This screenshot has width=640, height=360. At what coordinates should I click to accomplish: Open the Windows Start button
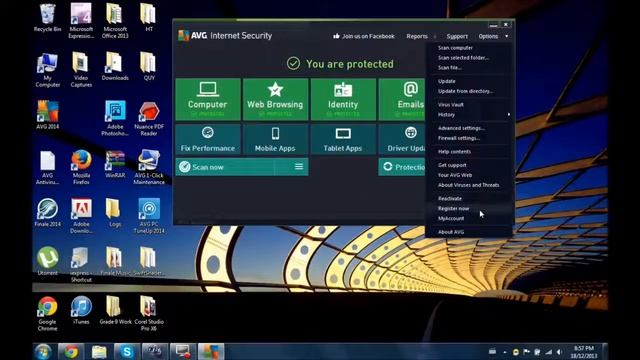click(43, 351)
